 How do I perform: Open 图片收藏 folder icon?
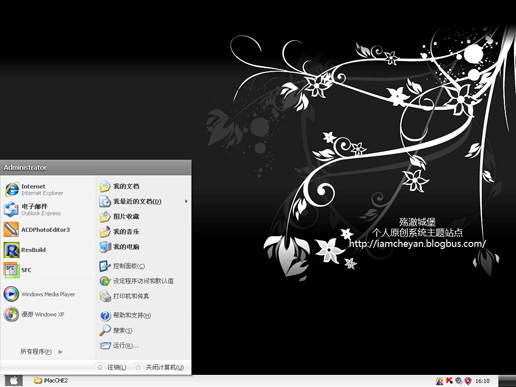(x=105, y=216)
